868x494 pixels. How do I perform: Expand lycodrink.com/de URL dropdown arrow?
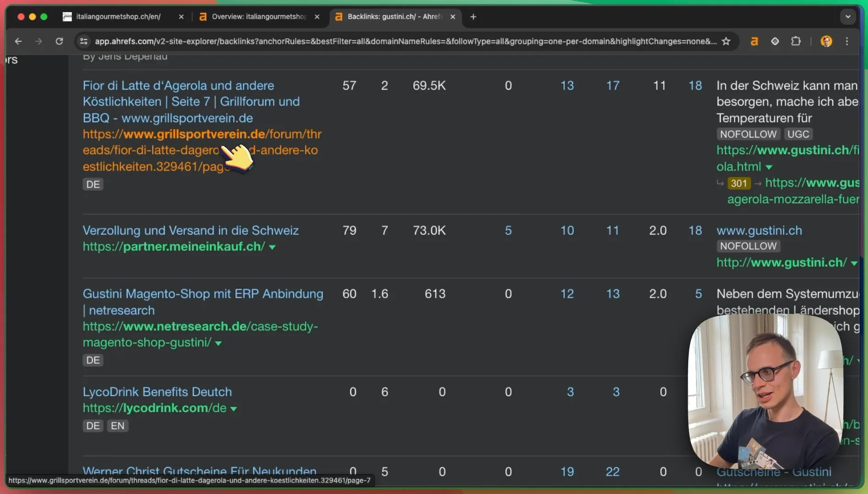pos(234,409)
